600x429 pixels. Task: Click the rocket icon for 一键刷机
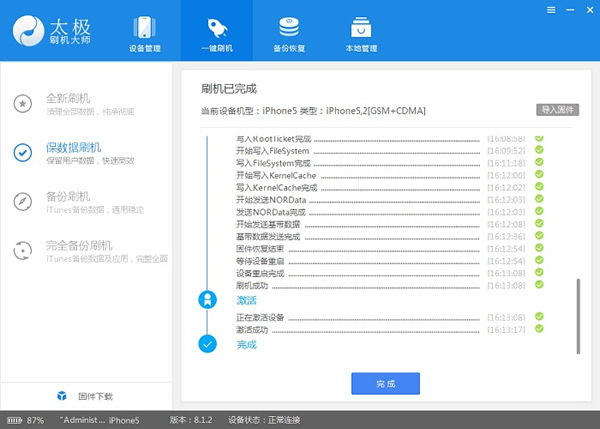click(217, 26)
